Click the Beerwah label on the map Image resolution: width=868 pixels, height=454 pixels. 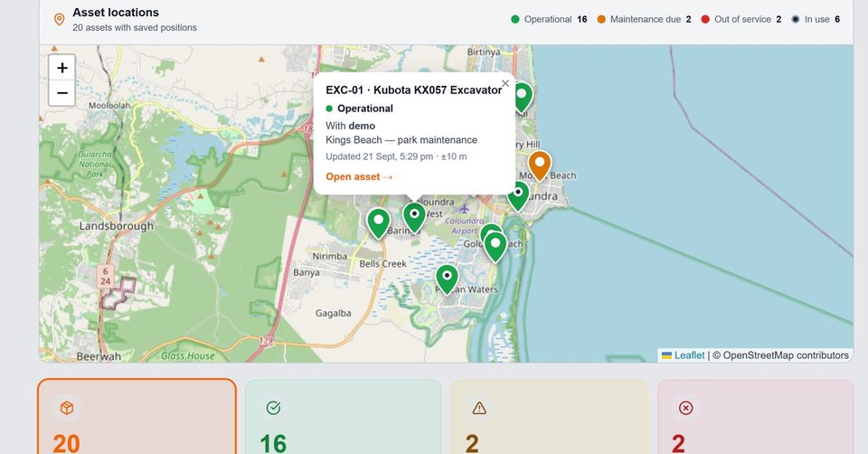99,356
